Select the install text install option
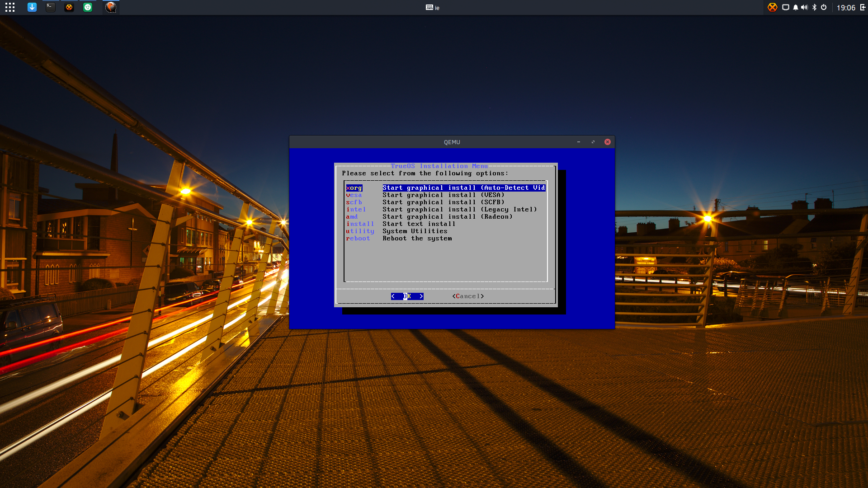The width and height of the screenshot is (868, 488). pyautogui.click(x=401, y=224)
